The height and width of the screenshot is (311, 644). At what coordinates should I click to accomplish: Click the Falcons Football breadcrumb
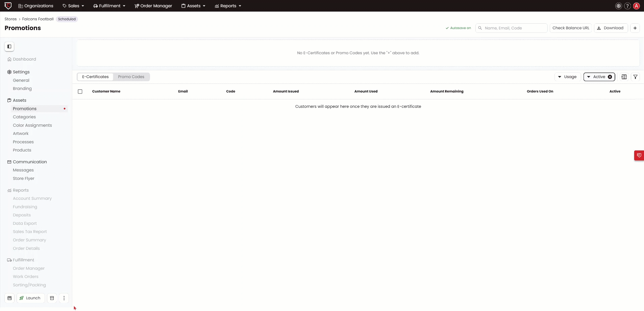(38, 19)
